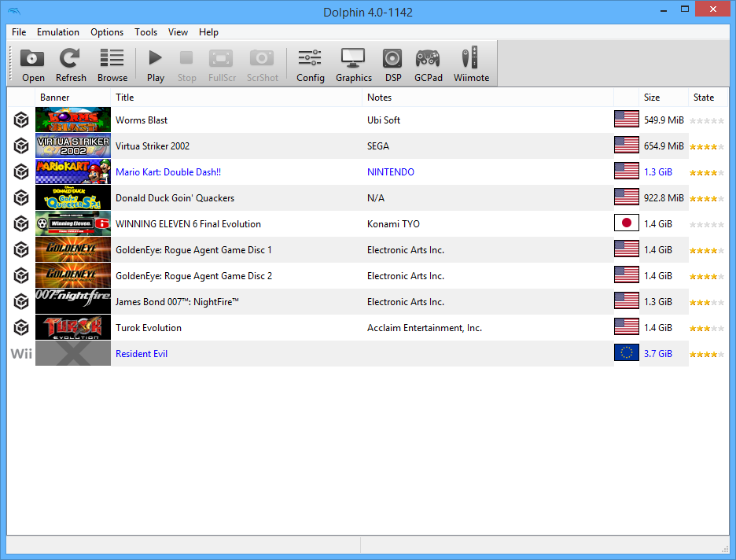Click the Mario Kart banner image

pos(73,171)
